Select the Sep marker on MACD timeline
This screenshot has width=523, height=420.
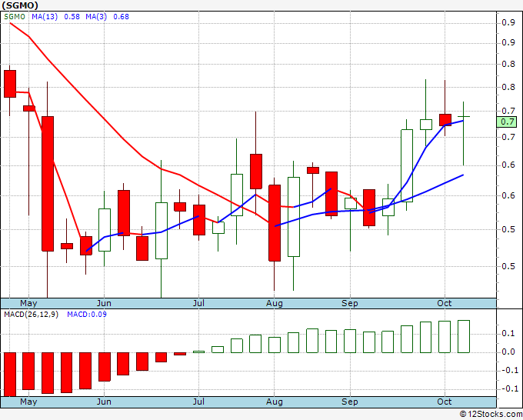349,402
